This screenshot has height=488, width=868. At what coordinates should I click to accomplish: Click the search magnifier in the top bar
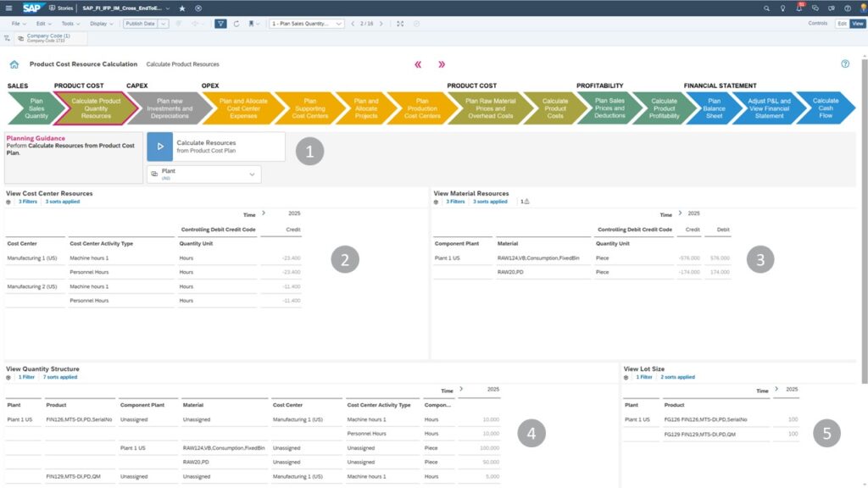[x=768, y=8]
